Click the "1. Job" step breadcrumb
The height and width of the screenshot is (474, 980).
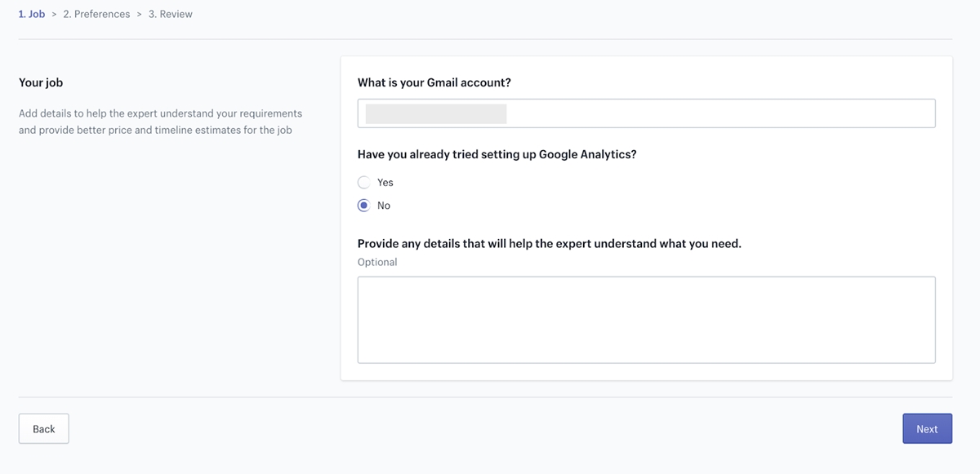tap(32, 14)
